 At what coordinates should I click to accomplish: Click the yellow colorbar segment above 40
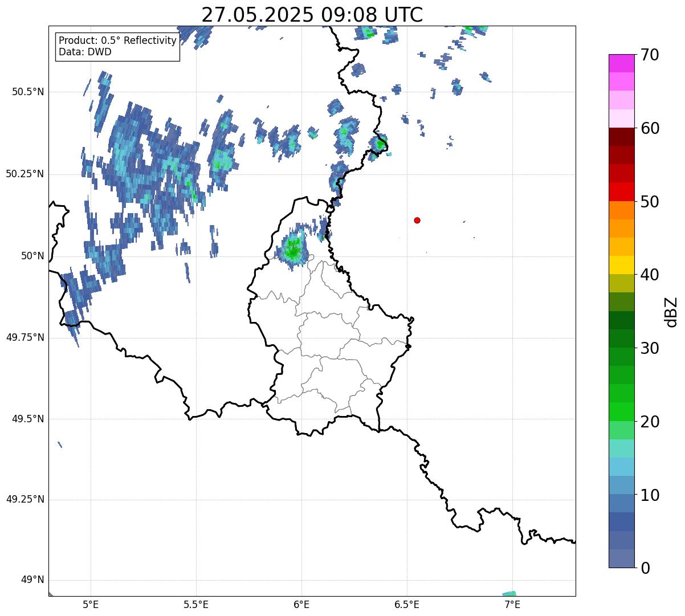pos(622,265)
